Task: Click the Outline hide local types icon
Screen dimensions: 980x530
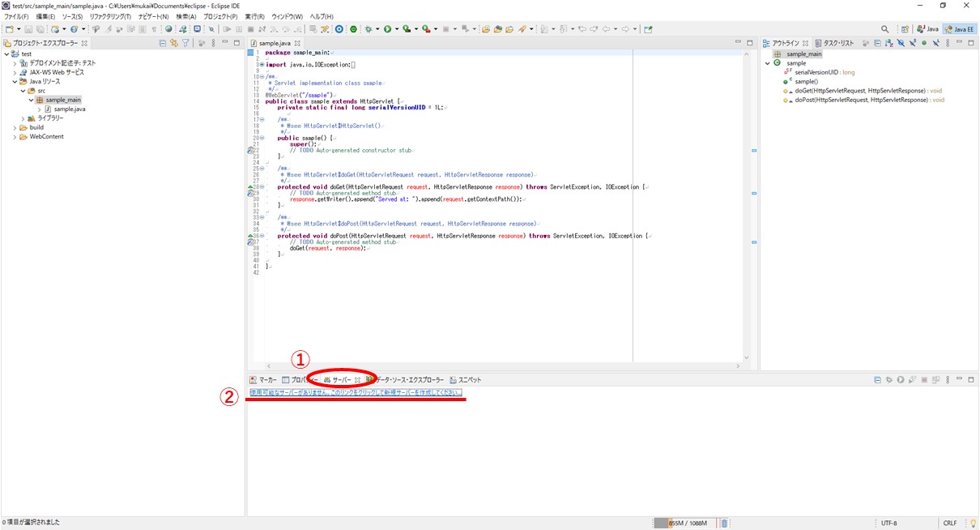Action: point(935,42)
